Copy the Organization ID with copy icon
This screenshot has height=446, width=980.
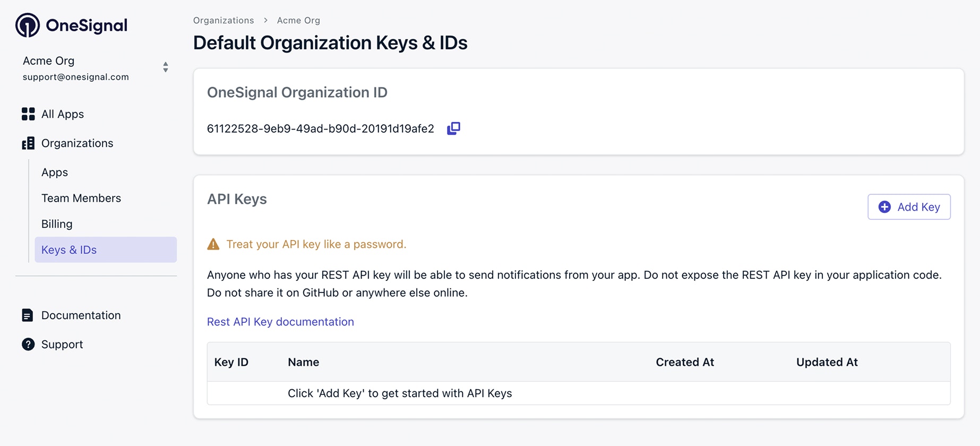coord(453,128)
